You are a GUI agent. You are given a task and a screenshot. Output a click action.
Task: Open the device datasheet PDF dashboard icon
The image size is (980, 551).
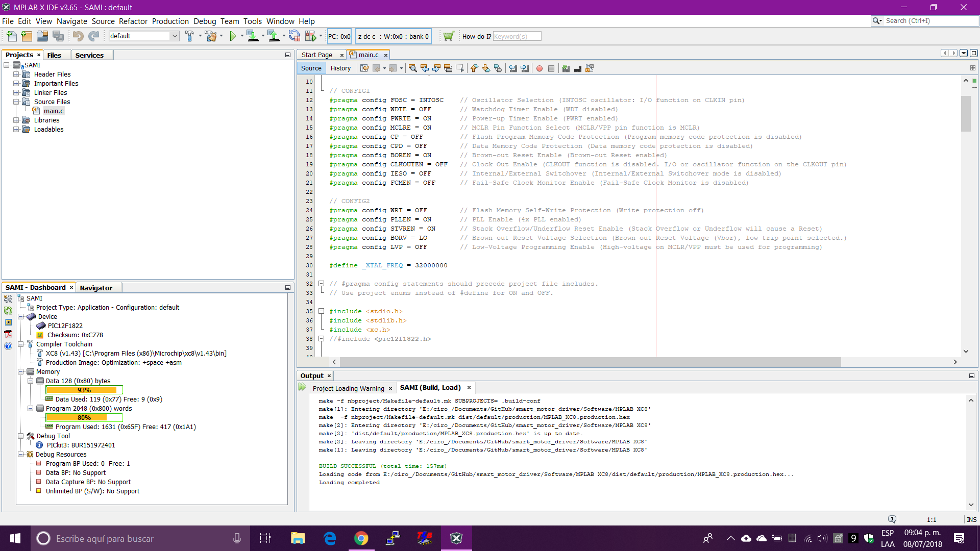8,334
